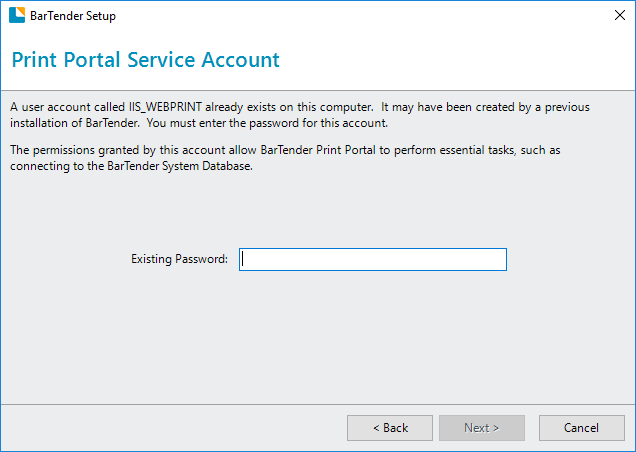This screenshot has height=452, width=636.
Task: Click the Print Portal Service Account heading
Action: pyautogui.click(x=146, y=60)
